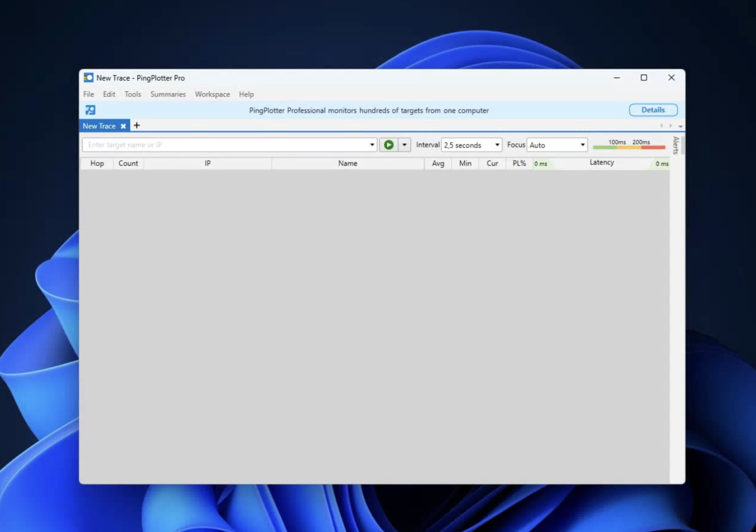The height and width of the screenshot is (532, 756).
Task: Close the PingPlotter Pro window
Action: 671,78
